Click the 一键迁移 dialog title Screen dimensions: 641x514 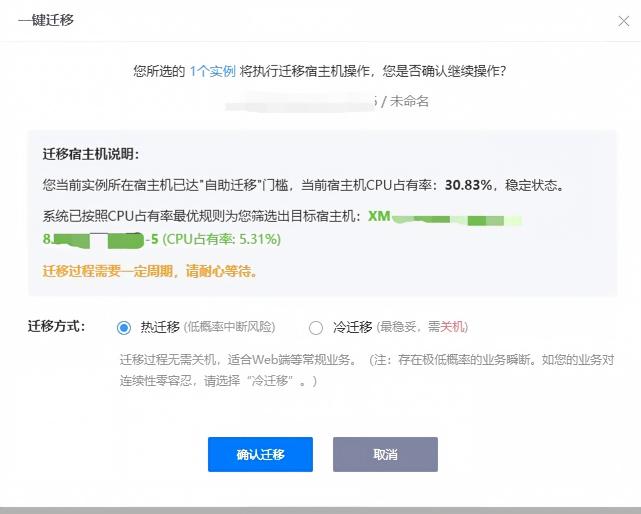click(x=46, y=20)
